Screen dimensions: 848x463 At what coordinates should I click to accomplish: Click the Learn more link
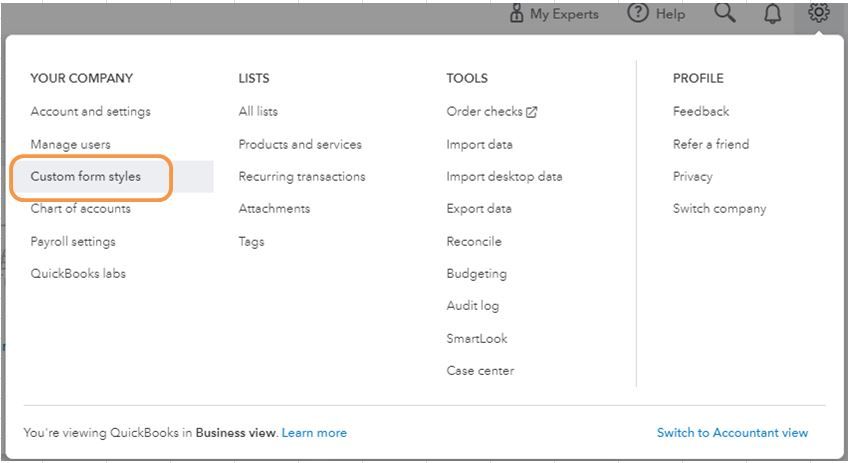(x=314, y=433)
